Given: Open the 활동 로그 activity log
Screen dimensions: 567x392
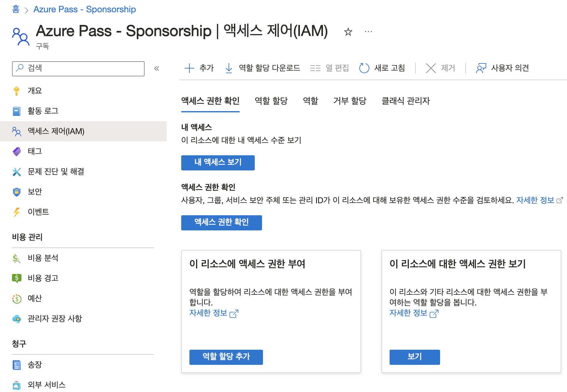Looking at the screenshot, I should pos(43,111).
